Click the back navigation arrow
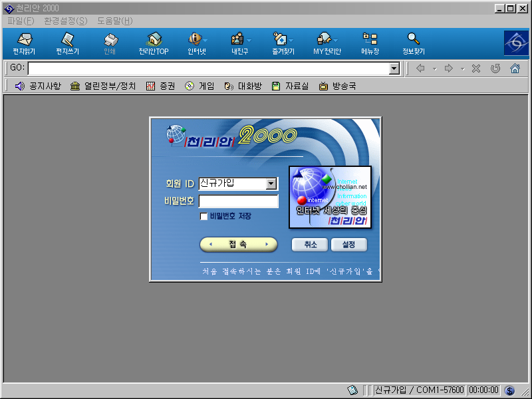Image resolution: width=532 pixels, height=399 pixels. pyautogui.click(x=421, y=68)
